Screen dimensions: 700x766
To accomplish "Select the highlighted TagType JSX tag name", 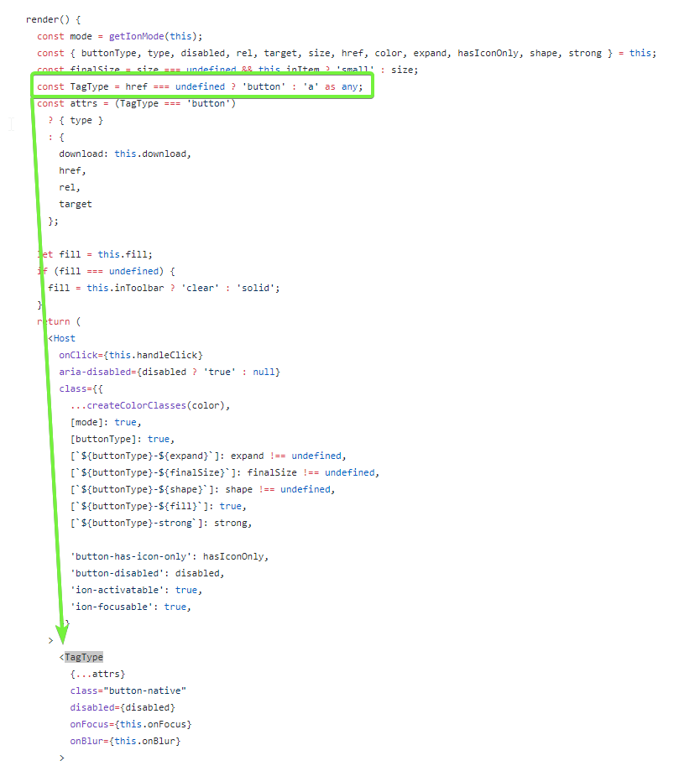I will pos(83,656).
